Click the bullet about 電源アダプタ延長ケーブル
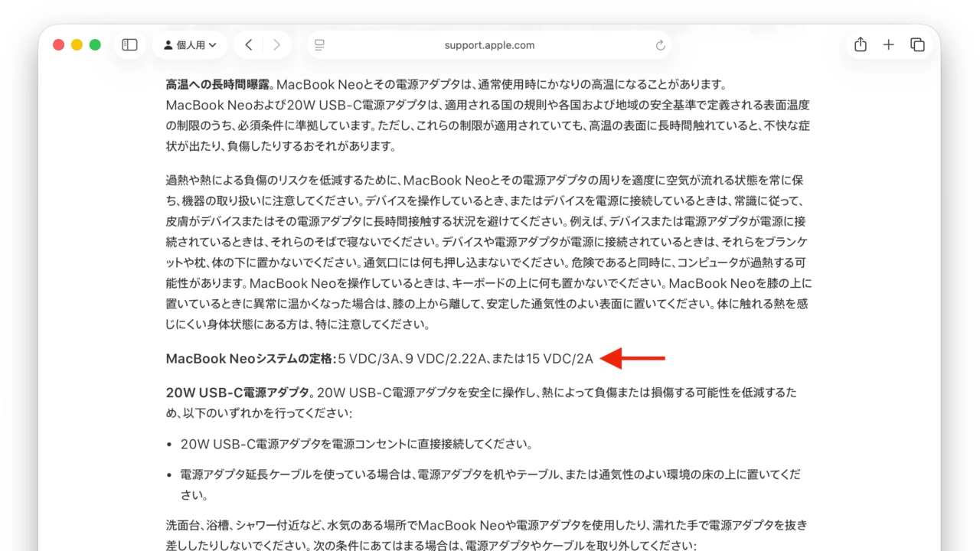This screenshot has width=980, height=551. (x=490, y=474)
